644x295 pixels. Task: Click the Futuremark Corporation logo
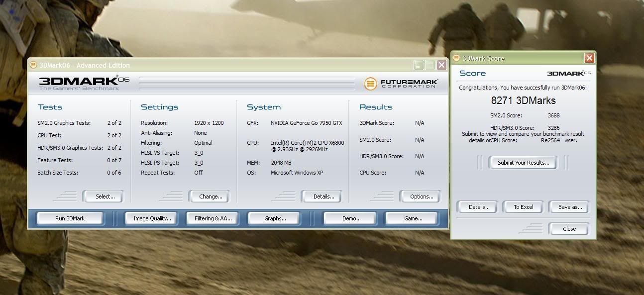401,84
